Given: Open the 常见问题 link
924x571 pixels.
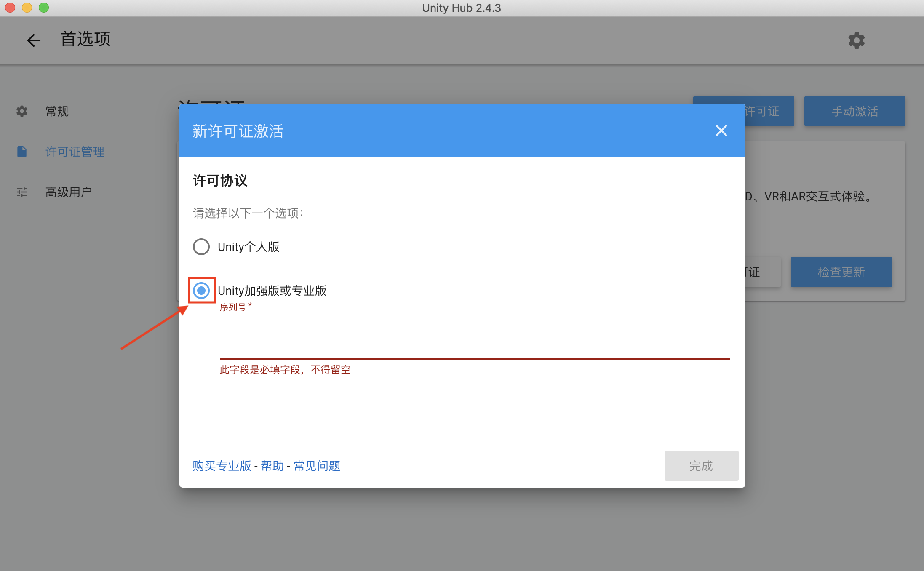Looking at the screenshot, I should pos(317,466).
